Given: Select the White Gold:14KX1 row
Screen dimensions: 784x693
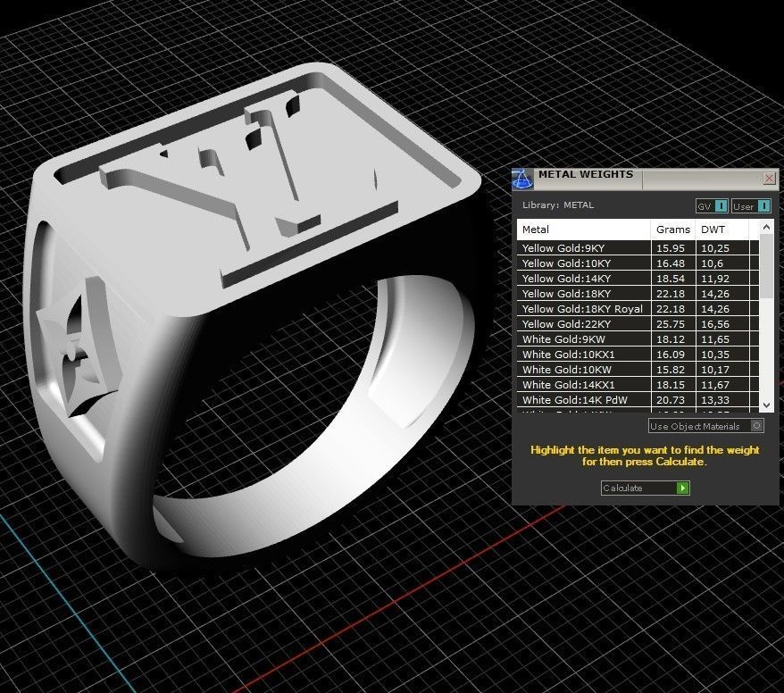Looking at the screenshot, I should (638, 385).
